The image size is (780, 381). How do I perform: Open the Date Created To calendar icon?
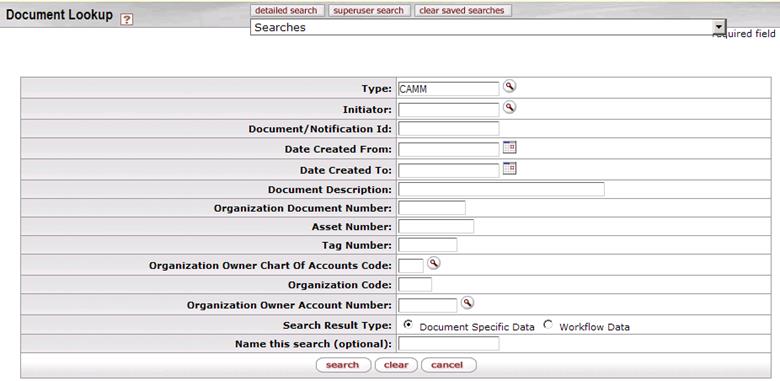pos(509,168)
